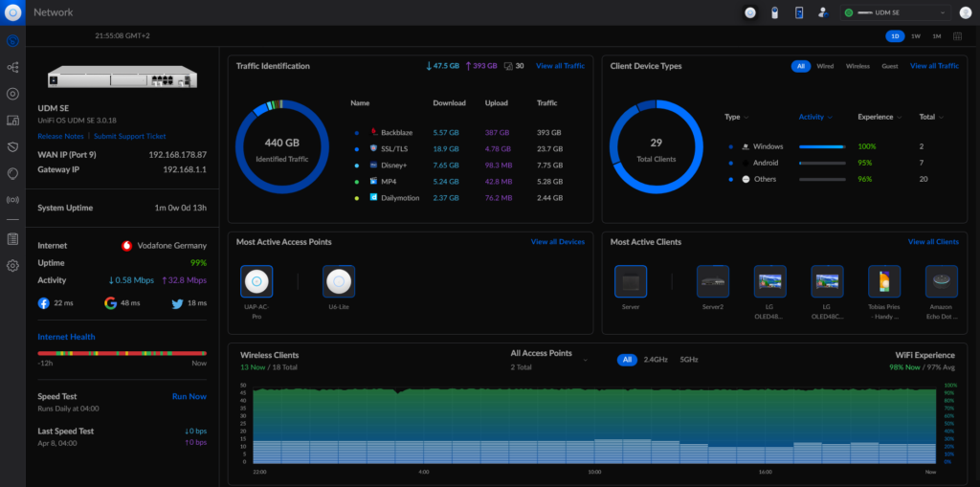The image size is (980, 487).
Task: Open the Security shield icon in the sidebar
Action: coord(12,146)
